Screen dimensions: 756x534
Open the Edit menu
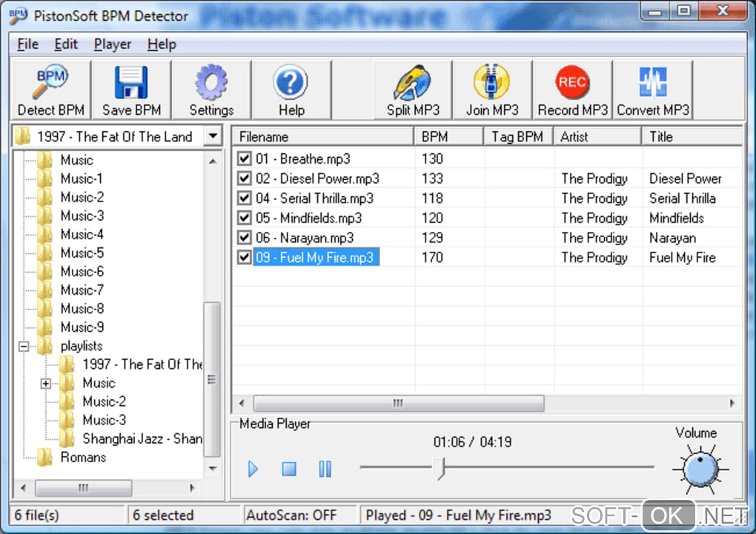65,44
